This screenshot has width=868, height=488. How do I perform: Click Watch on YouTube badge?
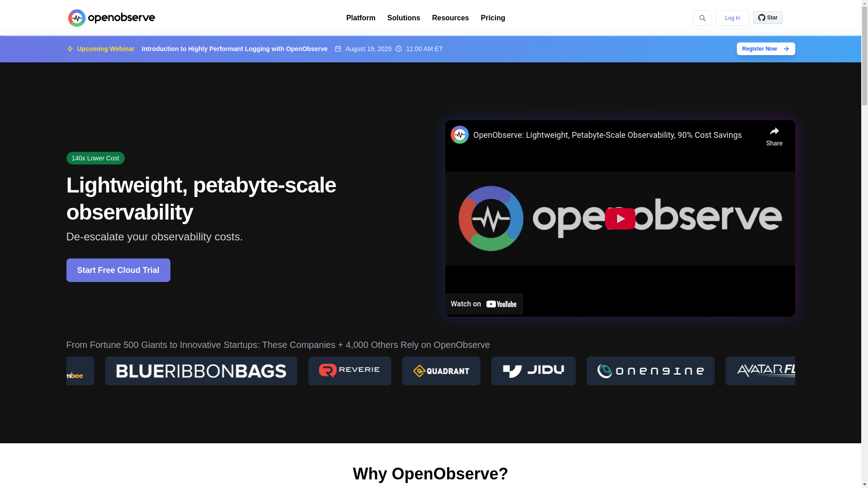(484, 304)
